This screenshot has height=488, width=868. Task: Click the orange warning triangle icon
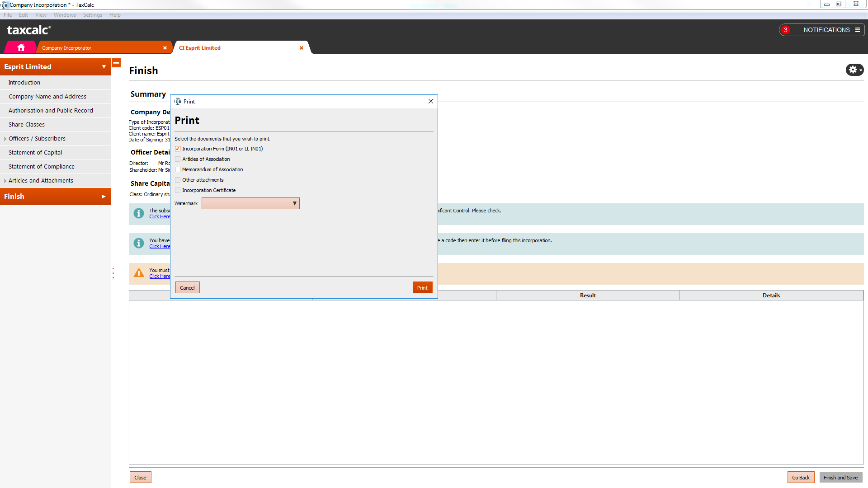139,273
